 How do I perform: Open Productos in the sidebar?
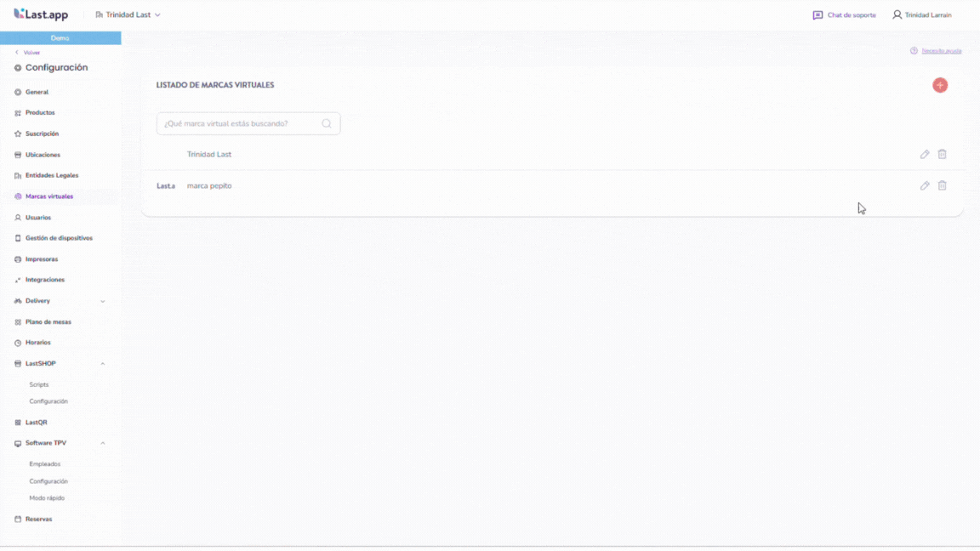[x=40, y=113]
